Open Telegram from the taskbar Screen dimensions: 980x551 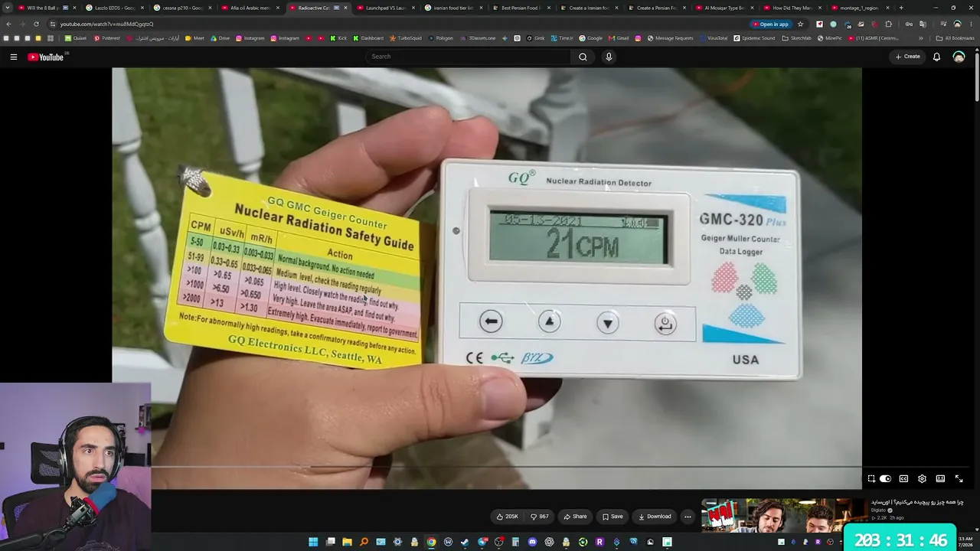[x=482, y=542]
